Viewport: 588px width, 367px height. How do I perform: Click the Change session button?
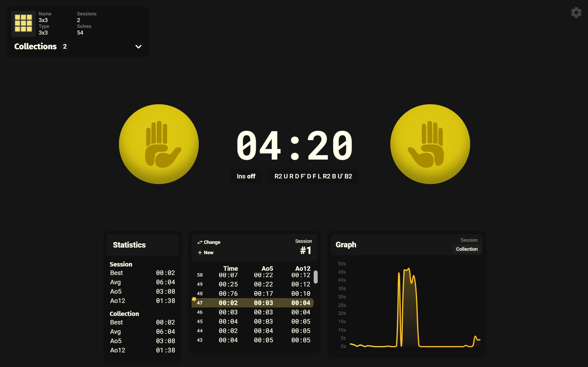pyautogui.click(x=209, y=242)
